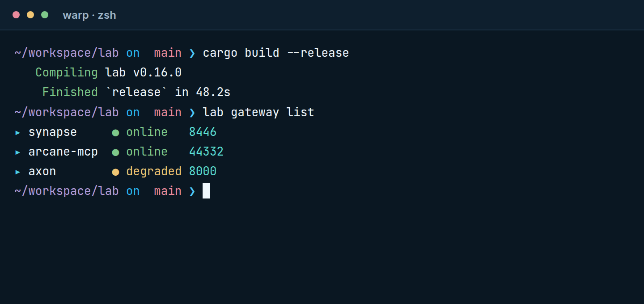
Task: Click the green maximize window dot
Action: pyautogui.click(x=45, y=15)
